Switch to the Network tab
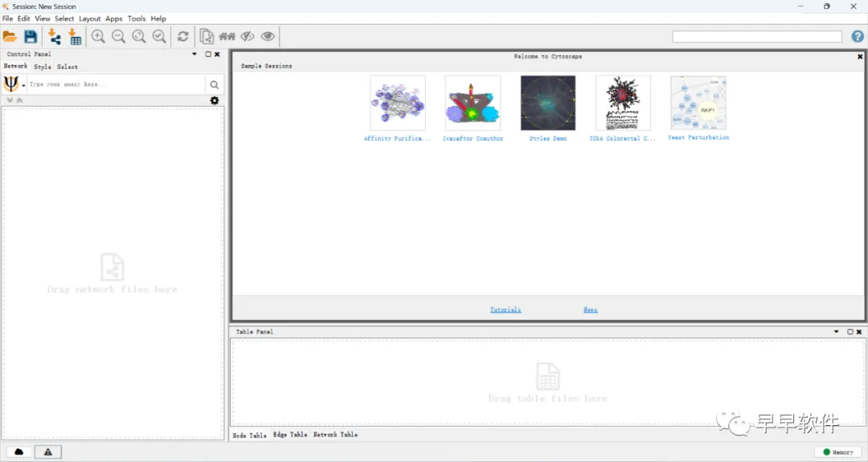Viewport: 868px width, 462px height. pyautogui.click(x=15, y=66)
